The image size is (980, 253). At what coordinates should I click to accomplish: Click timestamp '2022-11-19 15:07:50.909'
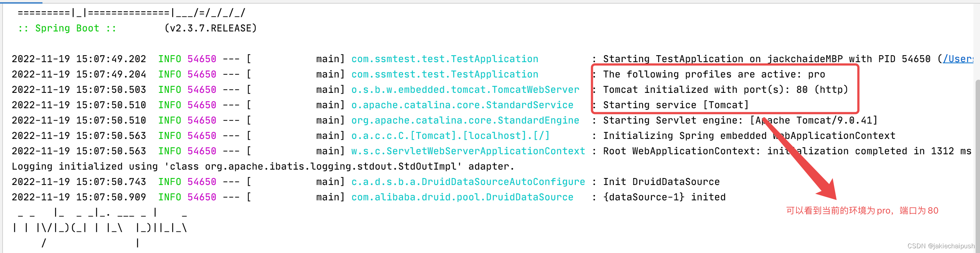(79, 197)
